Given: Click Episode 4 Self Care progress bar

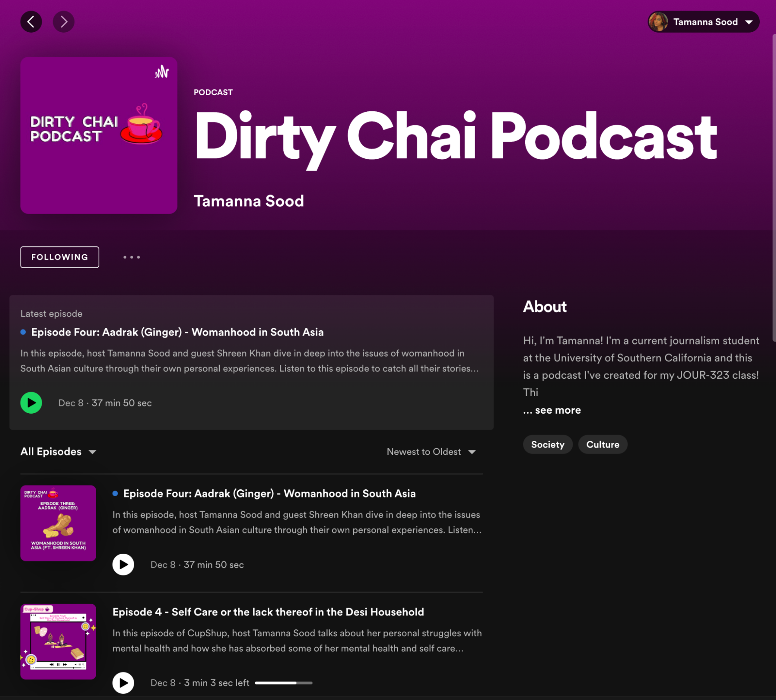Looking at the screenshot, I should (283, 683).
